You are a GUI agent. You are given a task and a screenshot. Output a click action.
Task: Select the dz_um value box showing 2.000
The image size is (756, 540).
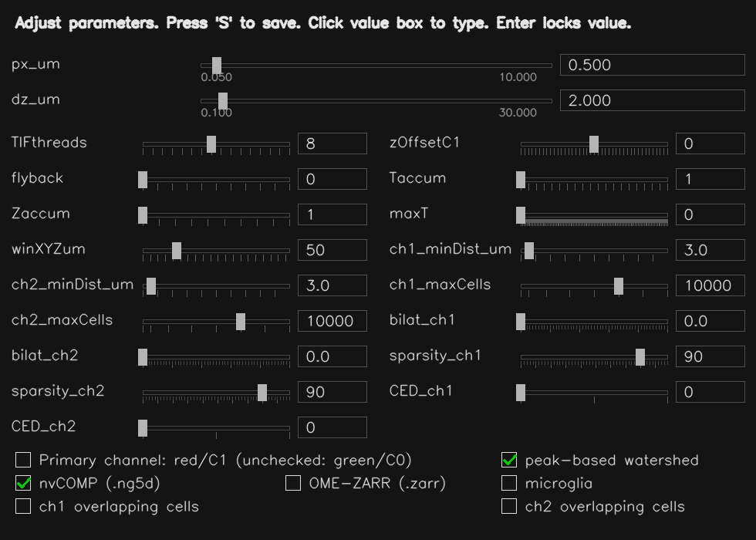coord(652,100)
